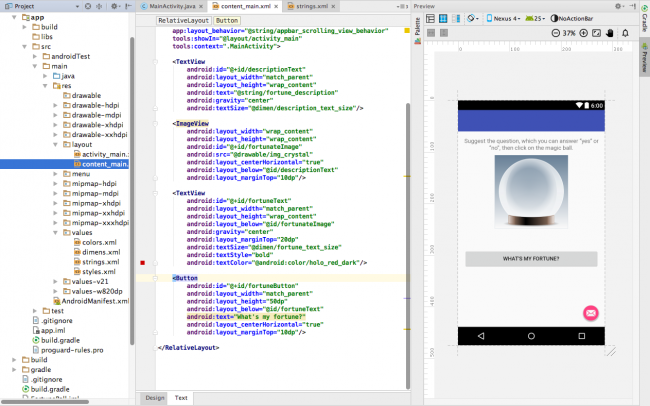Click the red color marker in editor gutter
Image resolution: width=650 pixels, height=406 pixels.
click(x=143, y=261)
